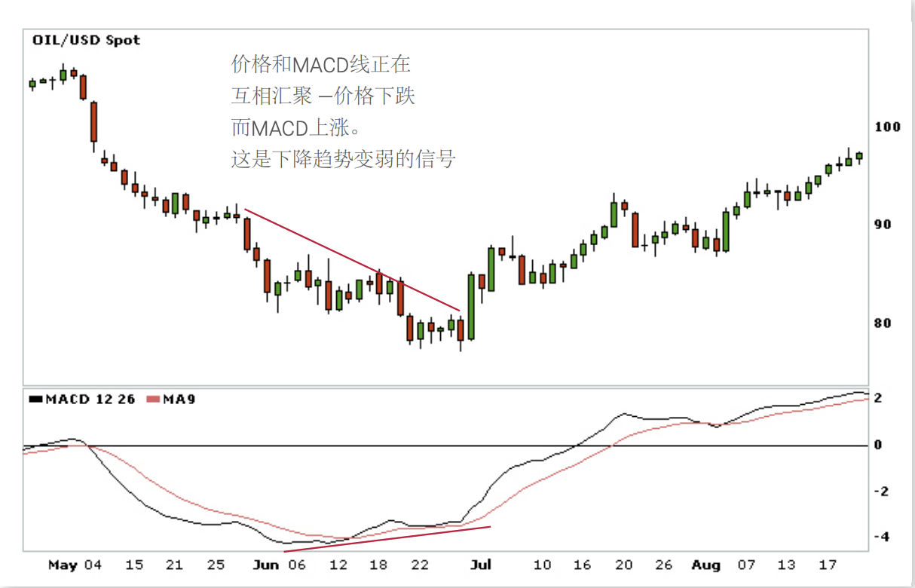Click the red MA9 legend swatch
The width and height of the screenshot is (915, 588).
153,400
